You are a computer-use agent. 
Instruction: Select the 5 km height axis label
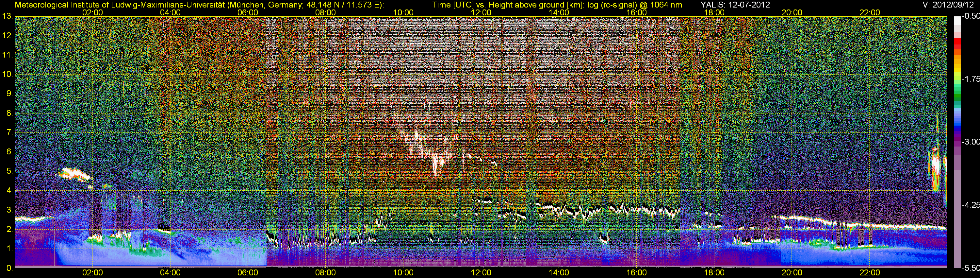click(9, 171)
